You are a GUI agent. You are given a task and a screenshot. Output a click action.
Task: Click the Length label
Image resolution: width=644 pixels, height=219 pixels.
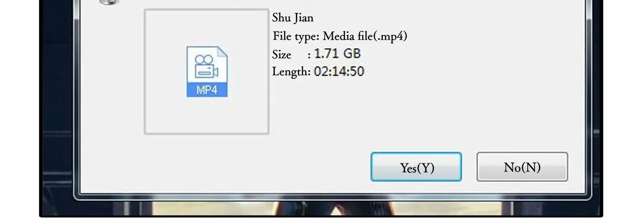pos(291,72)
